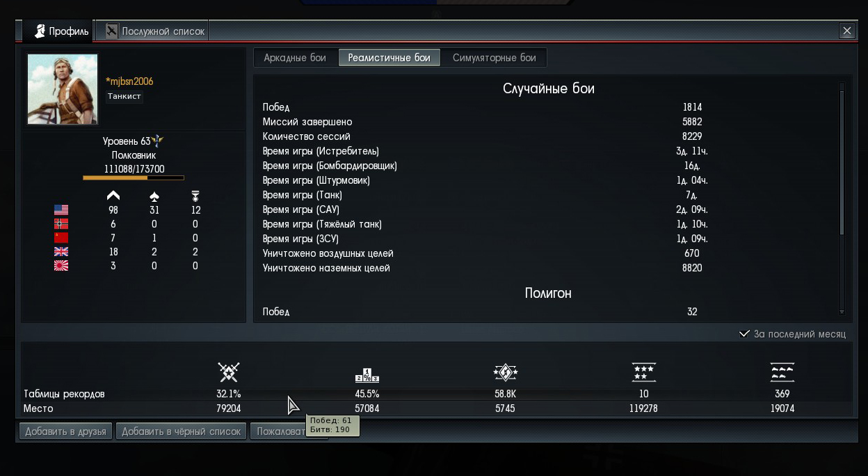Click the five stars leaderboard icon

[643, 372]
